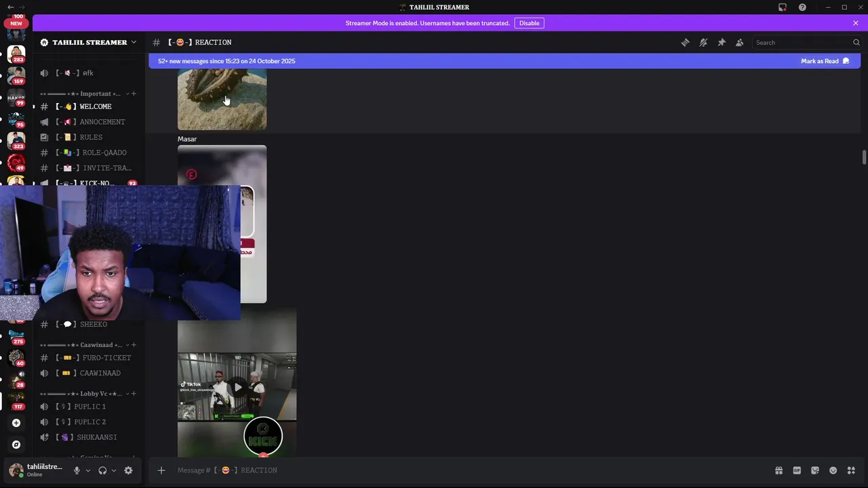Show member list icon
The image size is (868, 488).
pos(740,42)
